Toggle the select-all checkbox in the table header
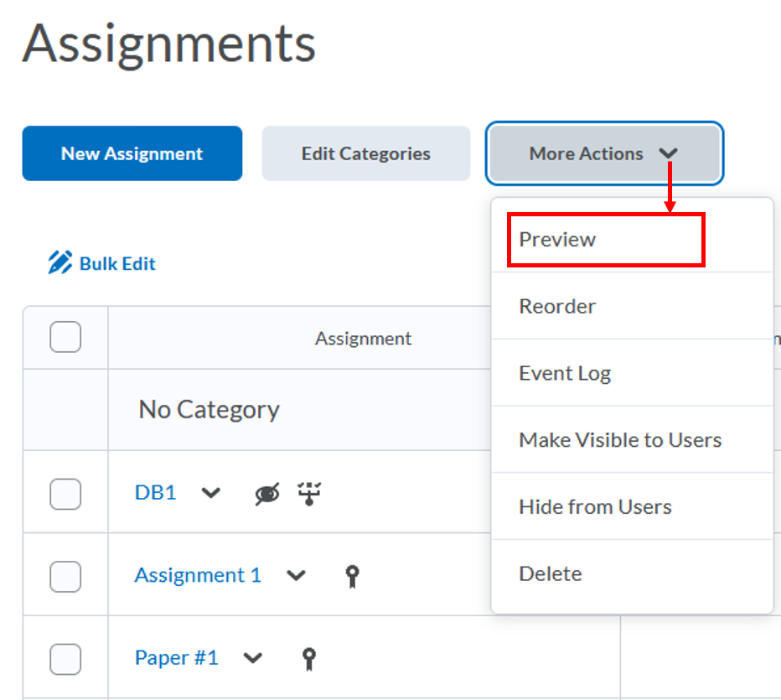 point(65,337)
